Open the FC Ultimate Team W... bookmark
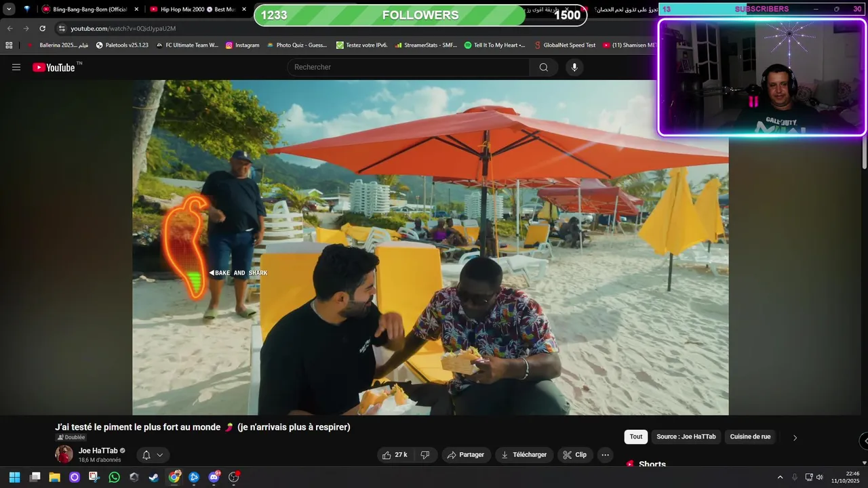 [x=187, y=45]
